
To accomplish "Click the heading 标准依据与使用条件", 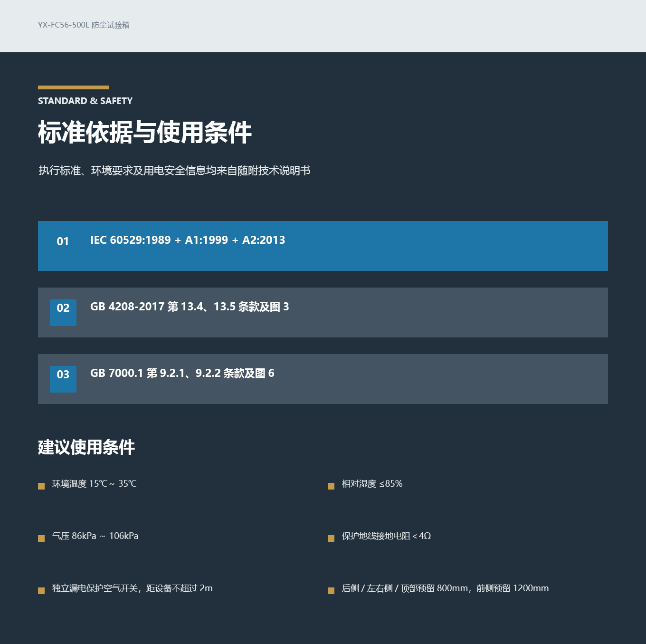I will [145, 132].
